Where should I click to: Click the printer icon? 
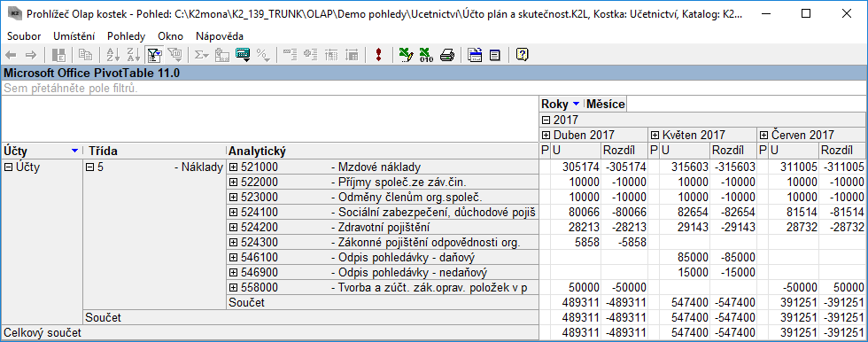click(x=447, y=54)
